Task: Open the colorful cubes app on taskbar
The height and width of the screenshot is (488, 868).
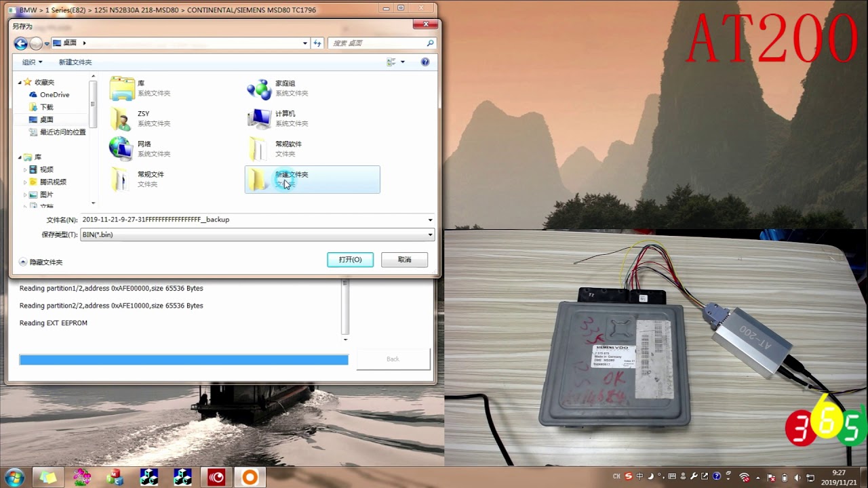Action: (115, 477)
